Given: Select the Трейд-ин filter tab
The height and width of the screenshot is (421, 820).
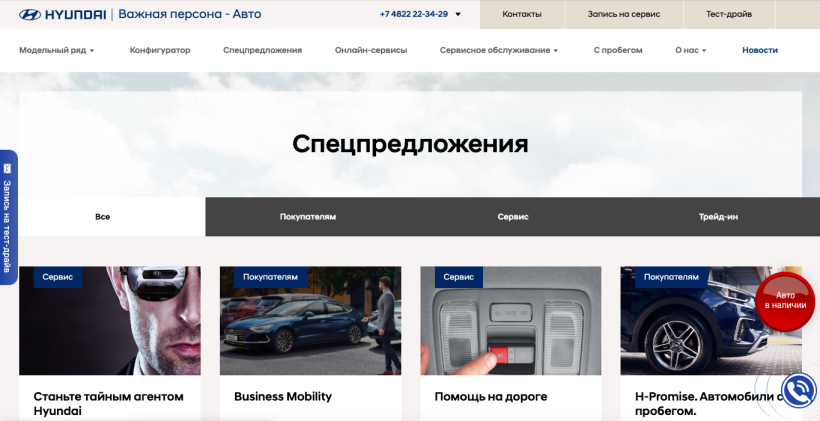Looking at the screenshot, I should point(718,217).
